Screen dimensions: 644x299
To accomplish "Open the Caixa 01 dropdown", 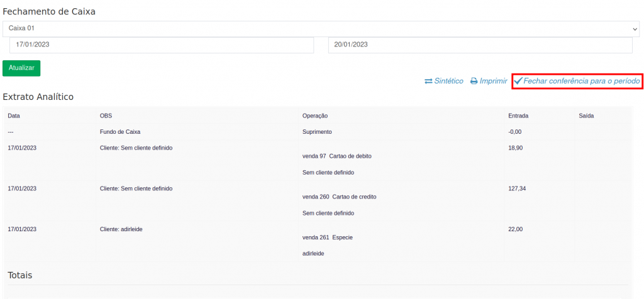I will pyautogui.click(x=321, y=29).
